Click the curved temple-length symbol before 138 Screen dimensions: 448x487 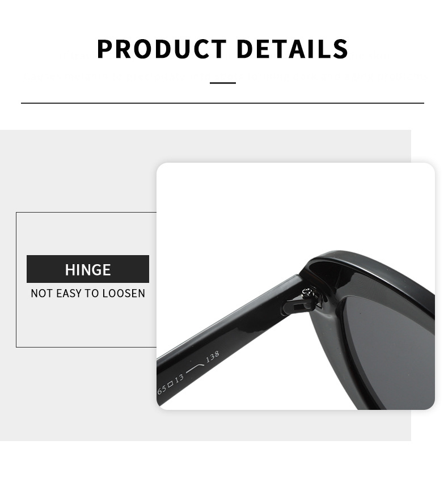[x=195, y=369]
